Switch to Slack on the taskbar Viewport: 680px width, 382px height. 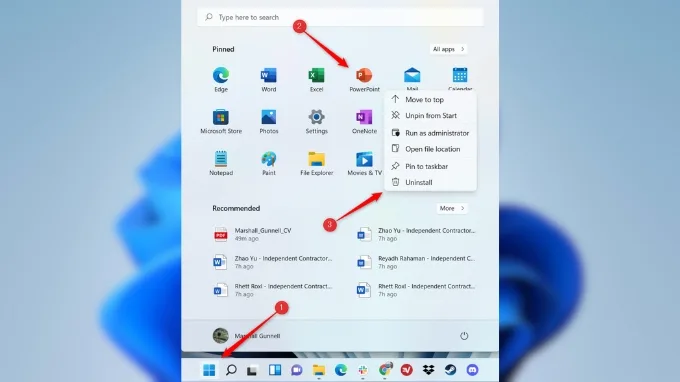363,370
